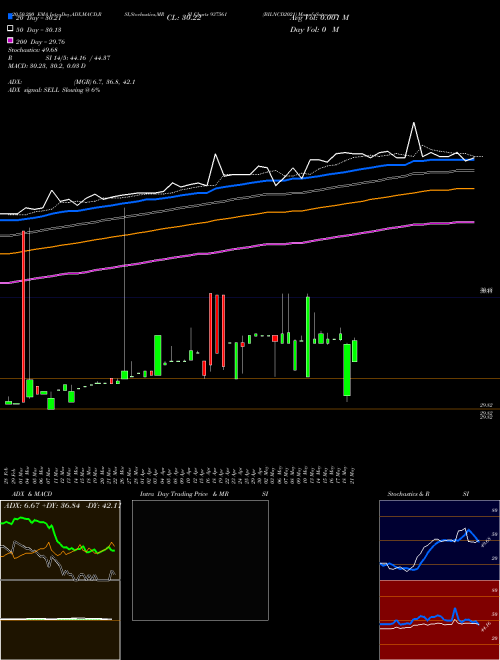Click the Day Vol: 0 M label
The height and width of the screenshot is (660, 500).
[x=314, y=29]
